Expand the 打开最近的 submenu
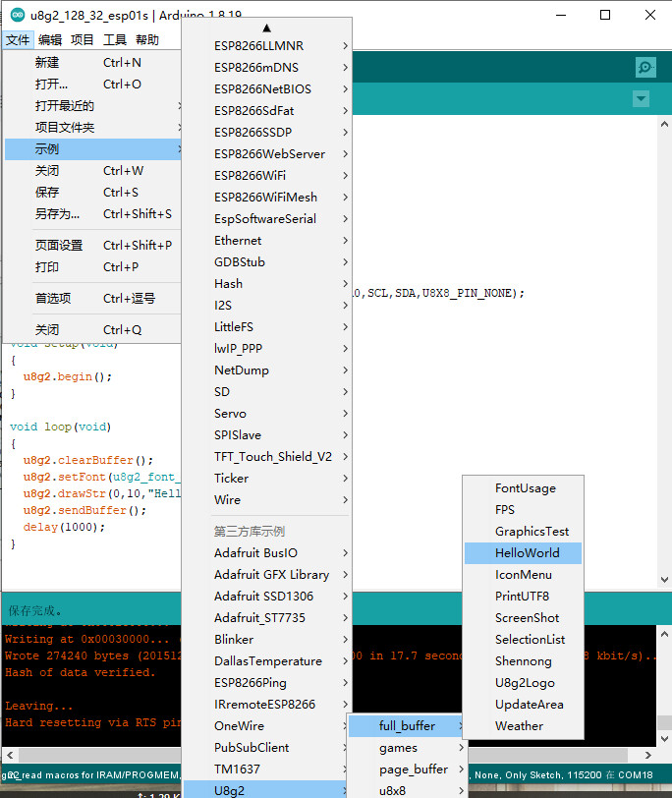 [x=92, y=106]
